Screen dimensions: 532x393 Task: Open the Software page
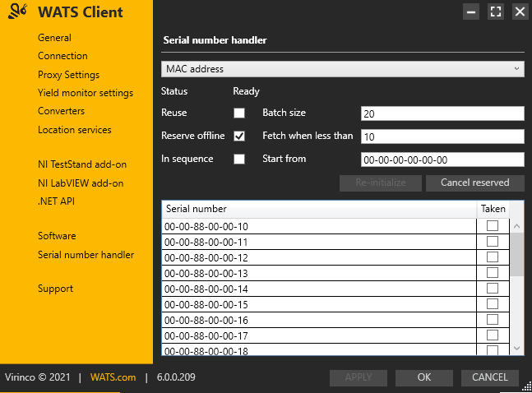(x=57, y=236)
